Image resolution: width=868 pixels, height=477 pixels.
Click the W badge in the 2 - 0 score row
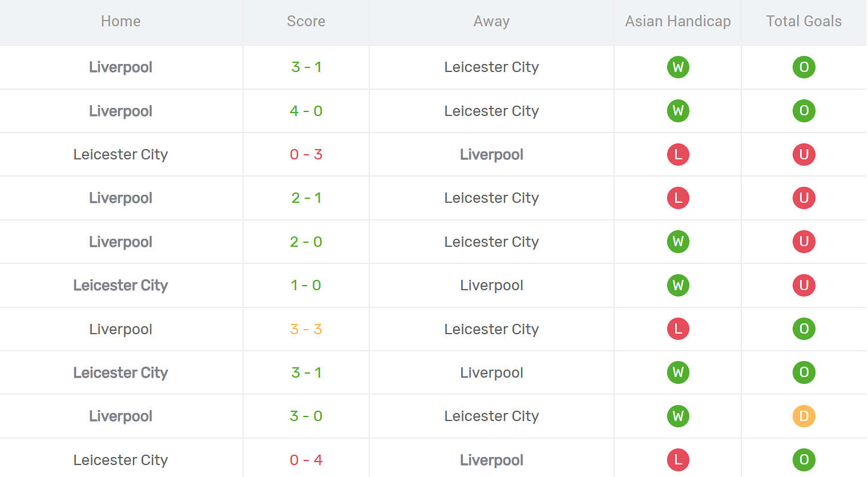click(678, 242)
